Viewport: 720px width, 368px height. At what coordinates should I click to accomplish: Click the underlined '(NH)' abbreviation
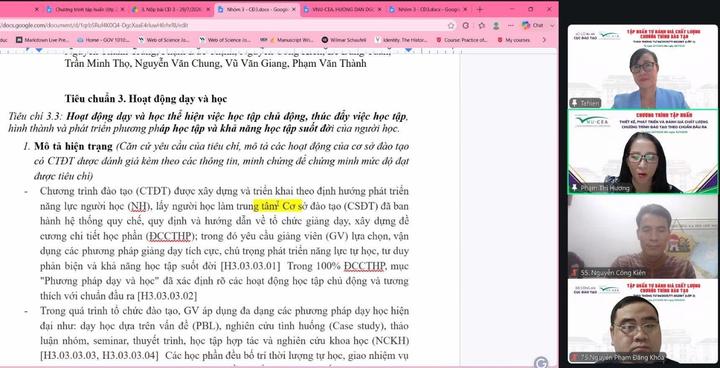pos(140,206)
